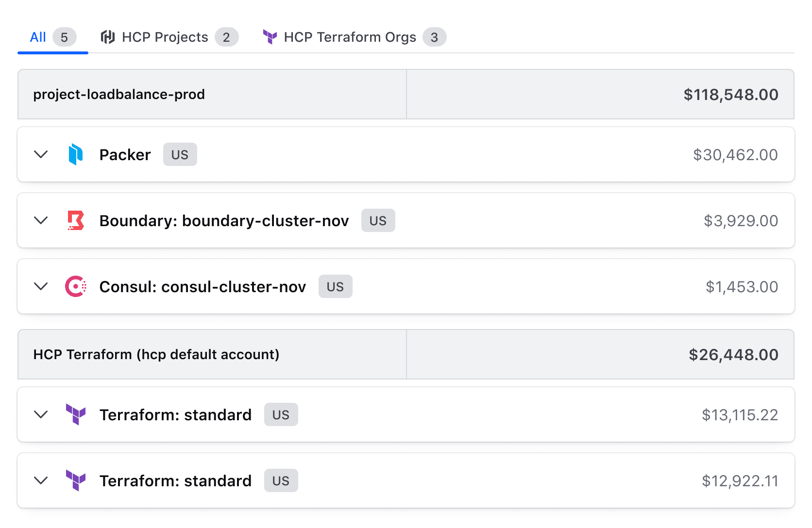This screenshot has height=528, width=812.
Task: Click Terraform logo in the $12,922.11 row
Action: point(76,480)
